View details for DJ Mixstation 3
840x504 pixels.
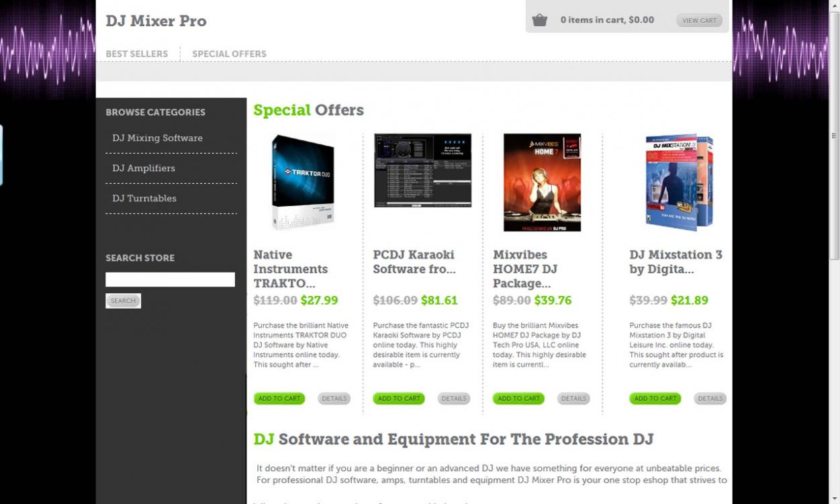710,399
